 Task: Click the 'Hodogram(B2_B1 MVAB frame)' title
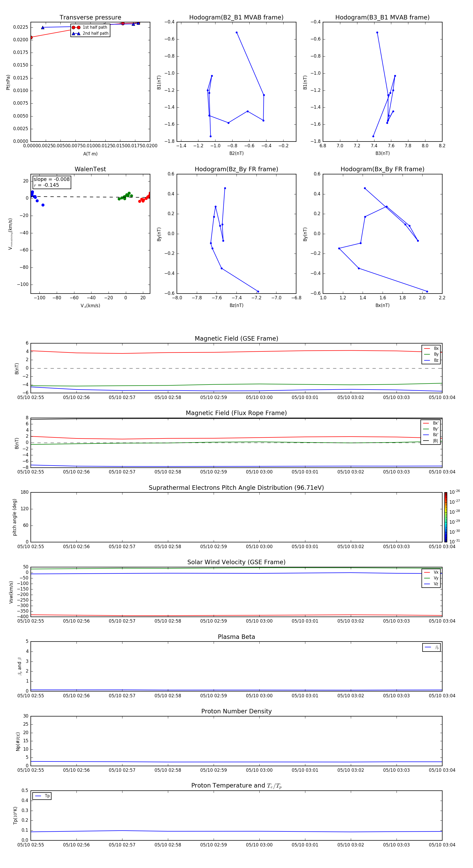tap(236, 18)
